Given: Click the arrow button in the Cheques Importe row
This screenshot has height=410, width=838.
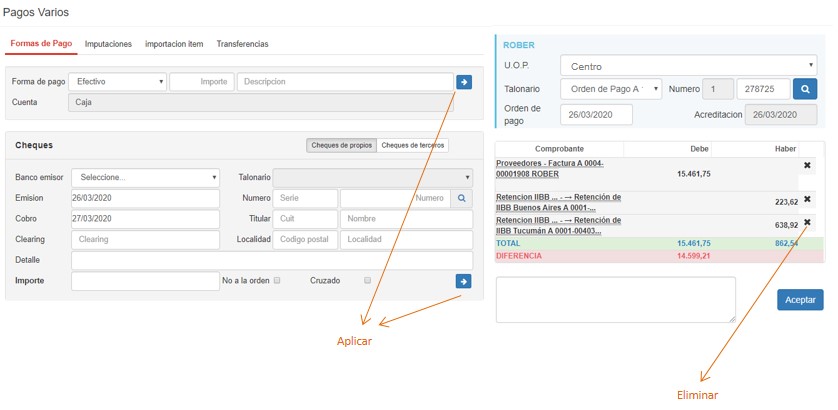Looking at the screenshot, I should [463, 281].
